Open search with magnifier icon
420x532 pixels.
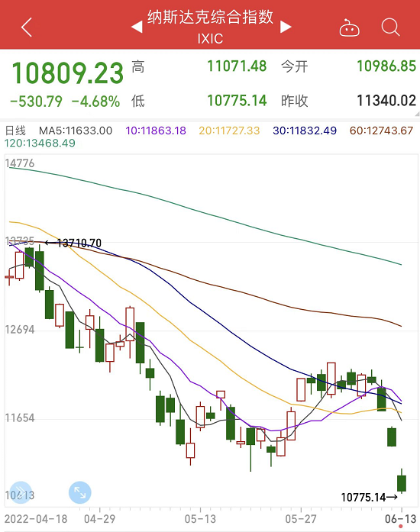[390, 27]
